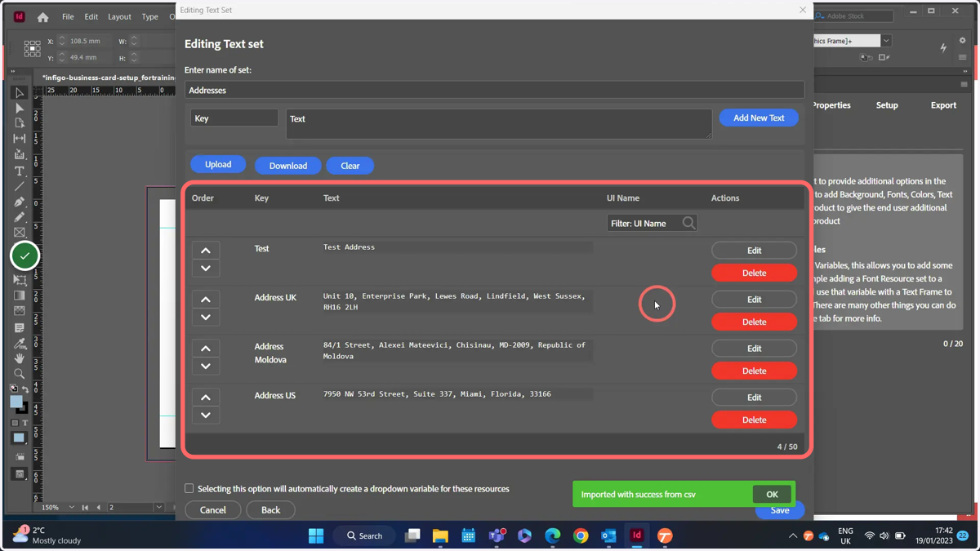980x551 pixels.
Task: Switch to the Properties tab
Action: pyautogui.click(x=831, y=105)
